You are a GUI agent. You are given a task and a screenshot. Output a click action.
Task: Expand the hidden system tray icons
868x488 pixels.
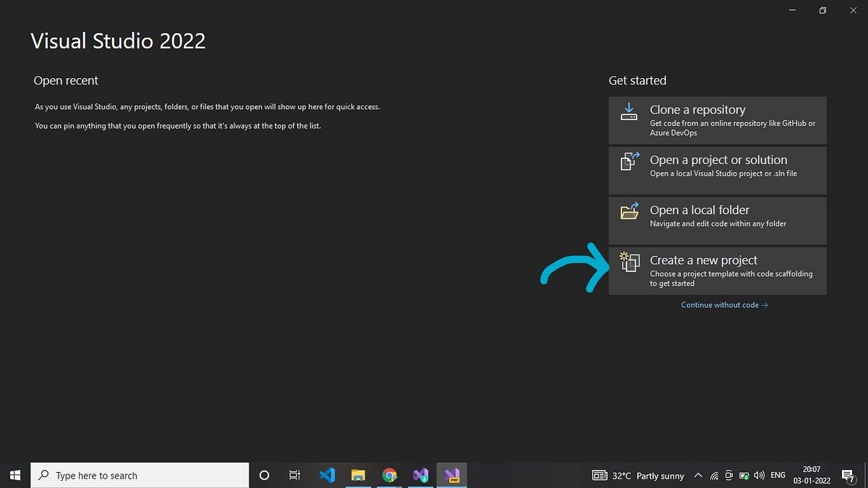pos(698,475)
